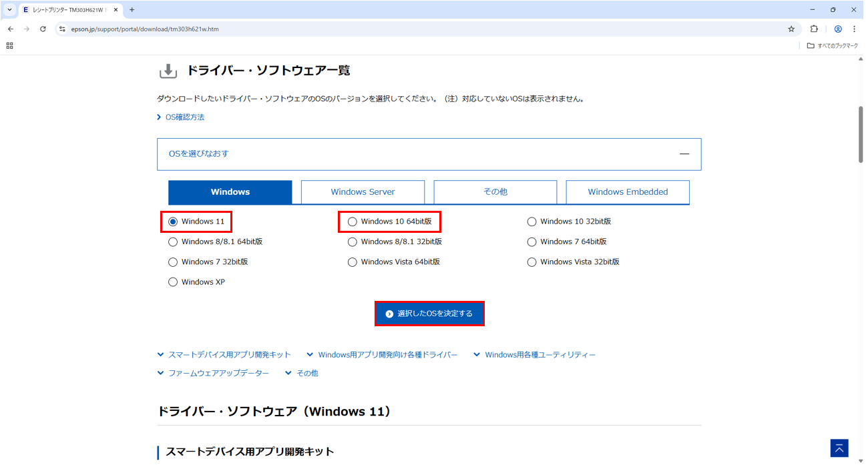Screen dimensions: 868x467
Task: Open the Chrome profile icon
Action: (838, 29)
